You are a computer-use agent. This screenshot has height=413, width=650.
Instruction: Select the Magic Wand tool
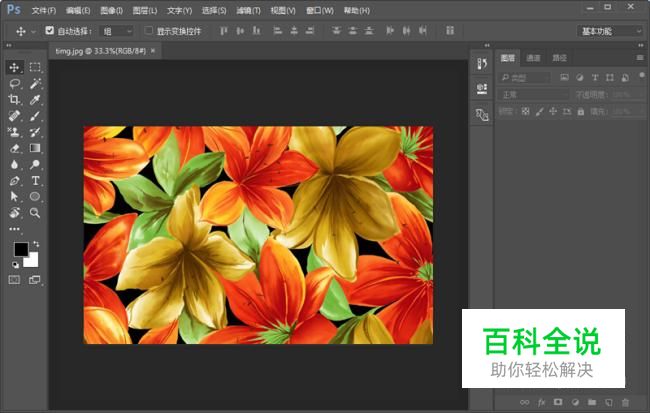pyautogui.click(x=35, y=84)
